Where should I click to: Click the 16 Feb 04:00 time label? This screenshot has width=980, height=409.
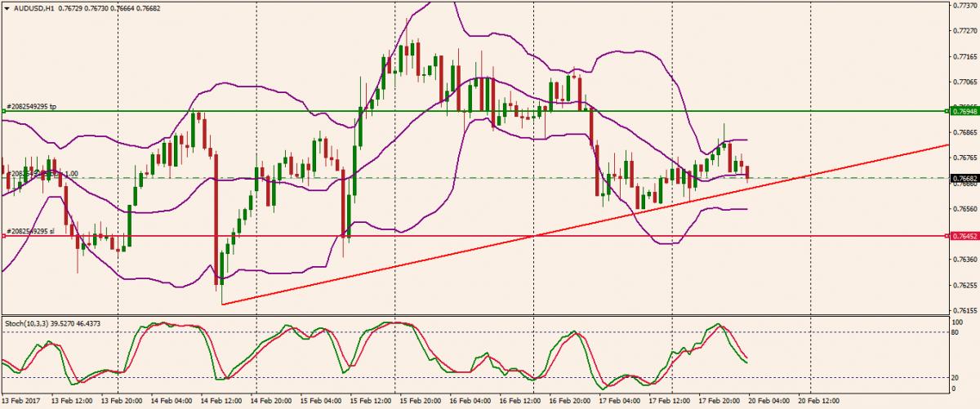(470, 402)
